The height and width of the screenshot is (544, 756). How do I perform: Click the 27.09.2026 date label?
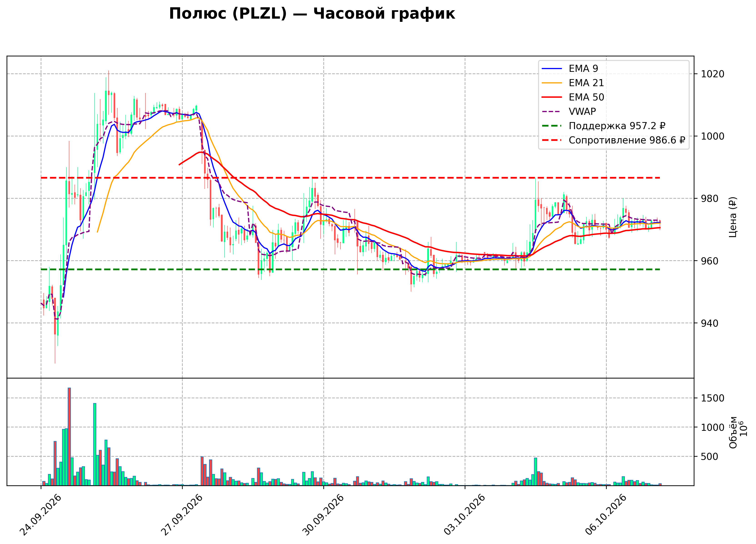[182, 515]
